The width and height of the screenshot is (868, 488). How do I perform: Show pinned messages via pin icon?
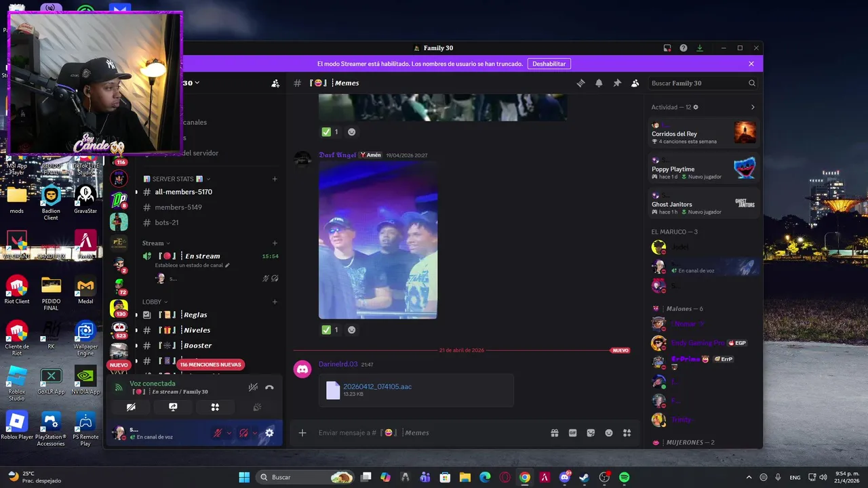click(x=617, y=83)
